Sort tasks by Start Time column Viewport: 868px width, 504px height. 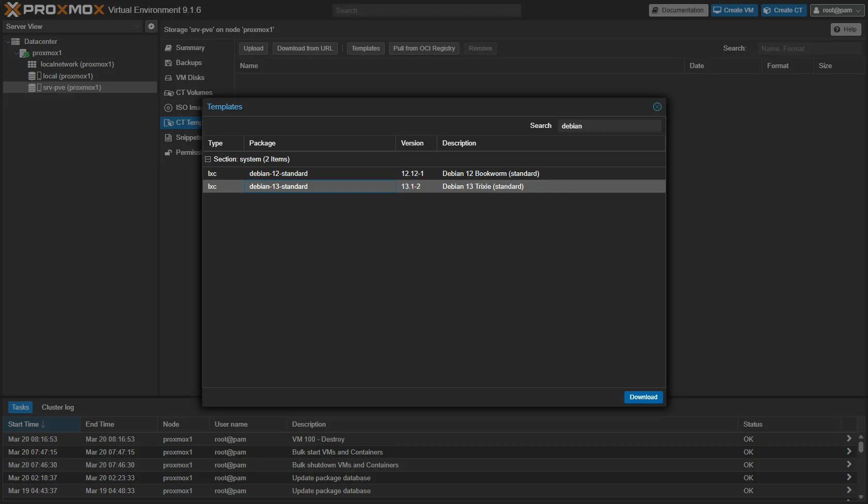point(24,425)
